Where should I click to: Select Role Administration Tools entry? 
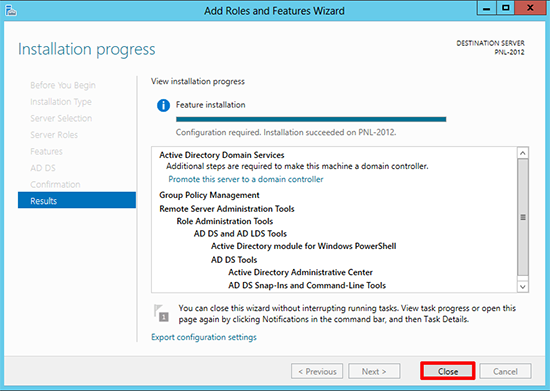coord(224,221)
